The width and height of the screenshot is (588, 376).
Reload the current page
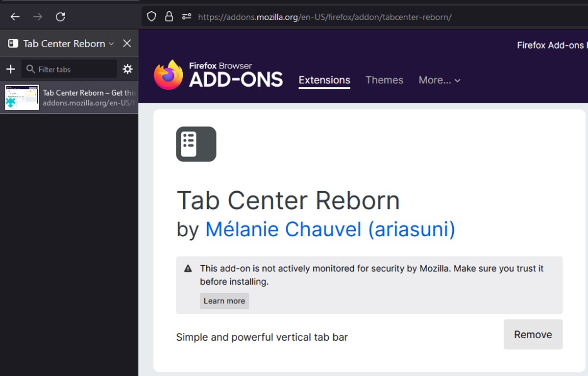[x=60, y=16]
